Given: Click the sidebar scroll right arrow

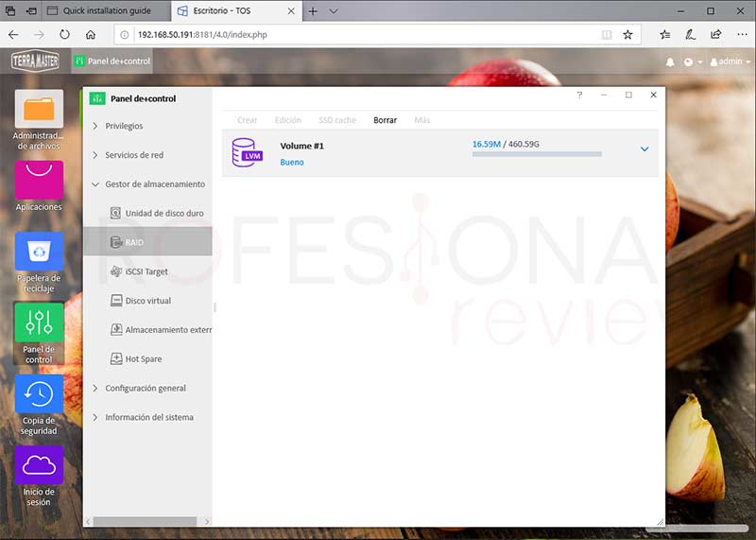Looking at the screenshot, I should click(207, 521).
